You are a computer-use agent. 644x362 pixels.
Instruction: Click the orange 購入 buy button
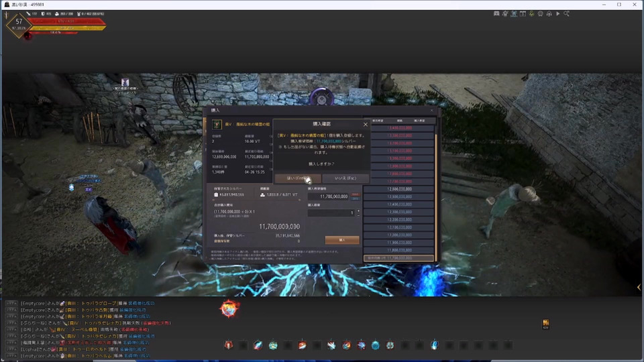pos(342,240)
